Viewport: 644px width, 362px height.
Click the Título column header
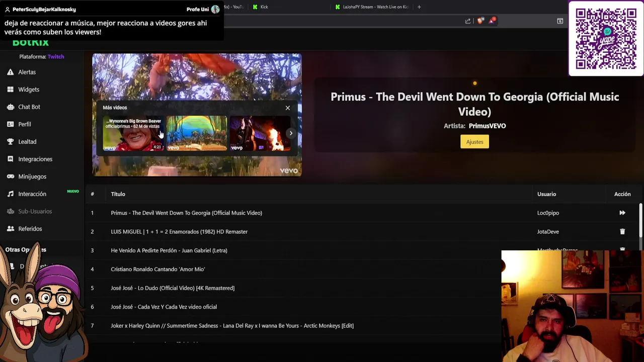(118, 194)
